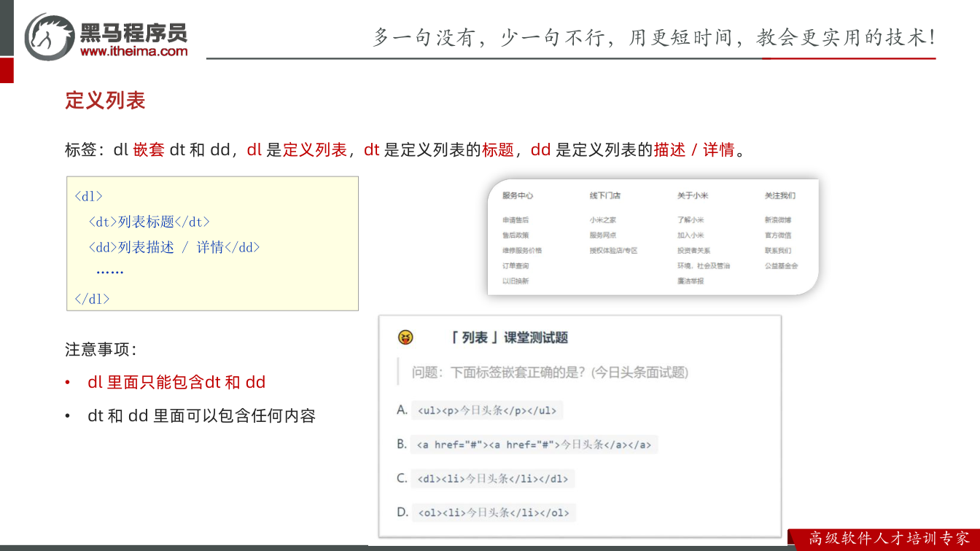
Task: Select quiz answer C with dl and li
Action: tap(492, 479)
